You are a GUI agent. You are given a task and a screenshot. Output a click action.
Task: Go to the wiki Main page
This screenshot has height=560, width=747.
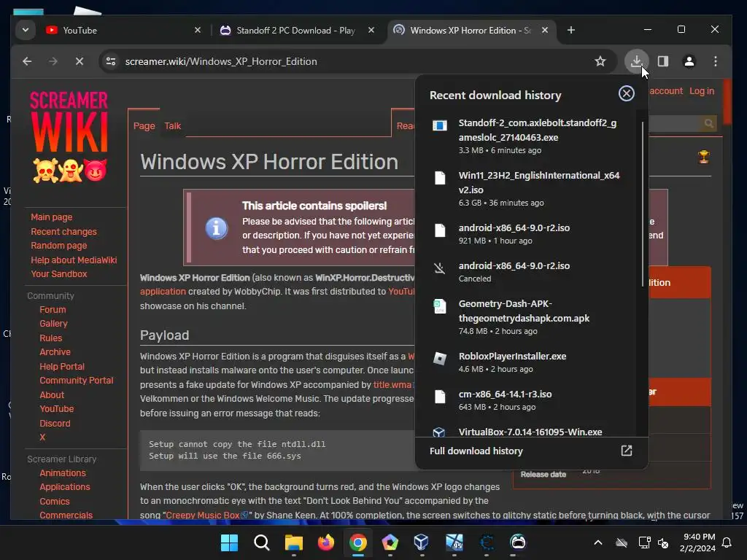(x=52, y=217)
